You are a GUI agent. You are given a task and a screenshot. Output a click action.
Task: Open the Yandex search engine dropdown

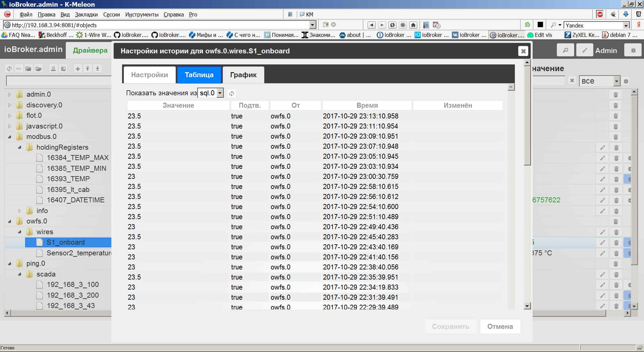[626, 26]
